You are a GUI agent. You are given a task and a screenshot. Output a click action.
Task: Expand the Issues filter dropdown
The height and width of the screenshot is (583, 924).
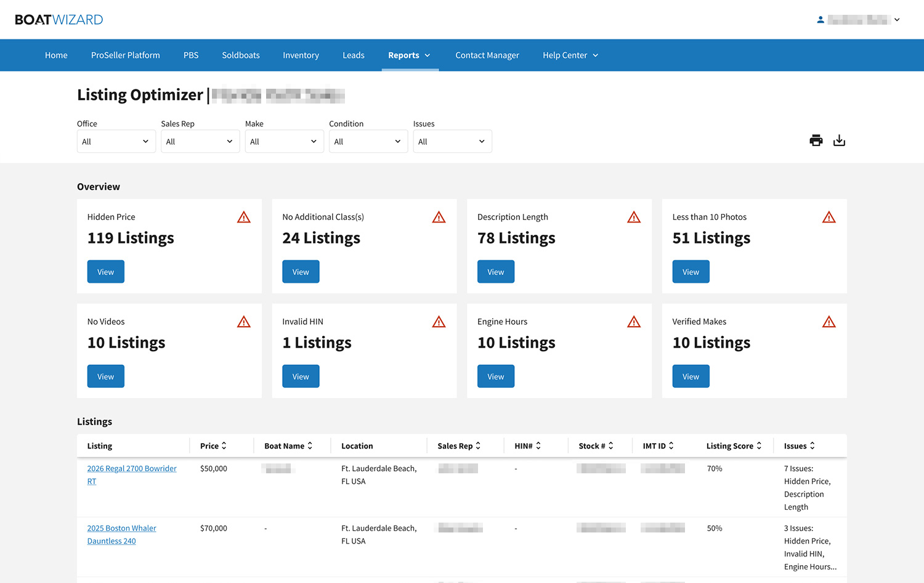[x=452, y=141]
